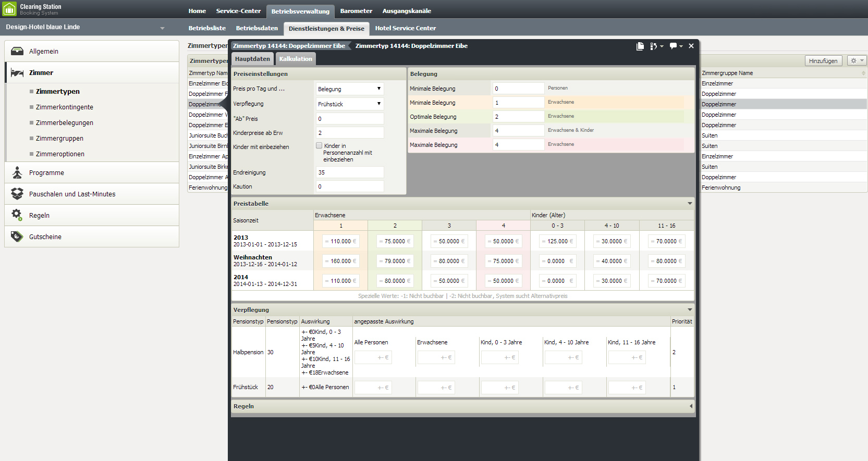Open the Hotel Service Center sub-tab
This screenshot has width=868, height=461.
pyautogui.click(x=405, y=28)
